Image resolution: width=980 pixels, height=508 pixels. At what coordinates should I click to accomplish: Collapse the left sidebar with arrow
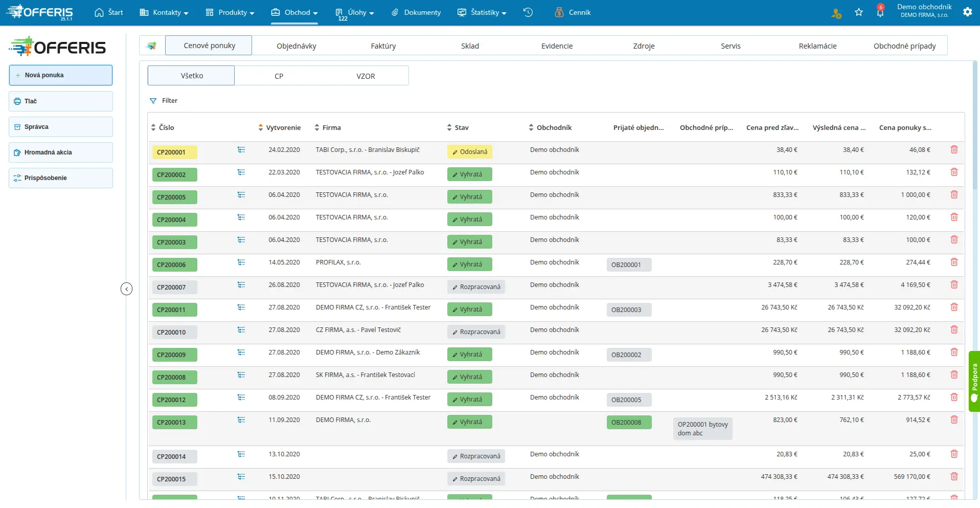[x=126, y=289]
